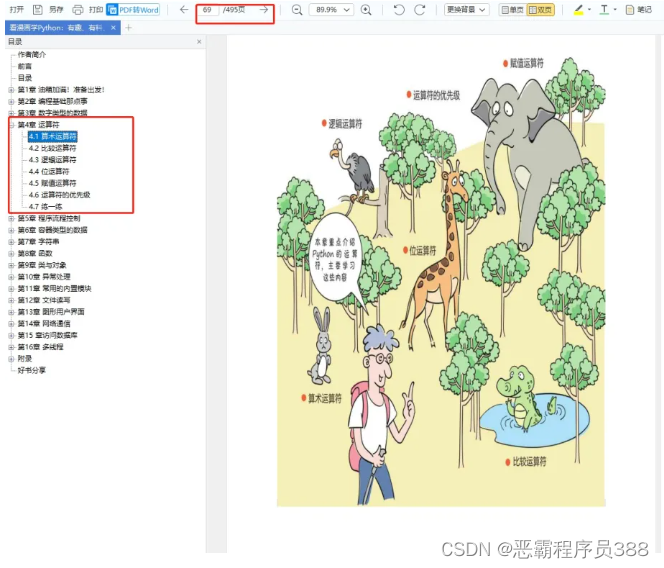Select 第14章 网络通信 chapter title
Screen dimensions: 664x568
coord(44,324)
